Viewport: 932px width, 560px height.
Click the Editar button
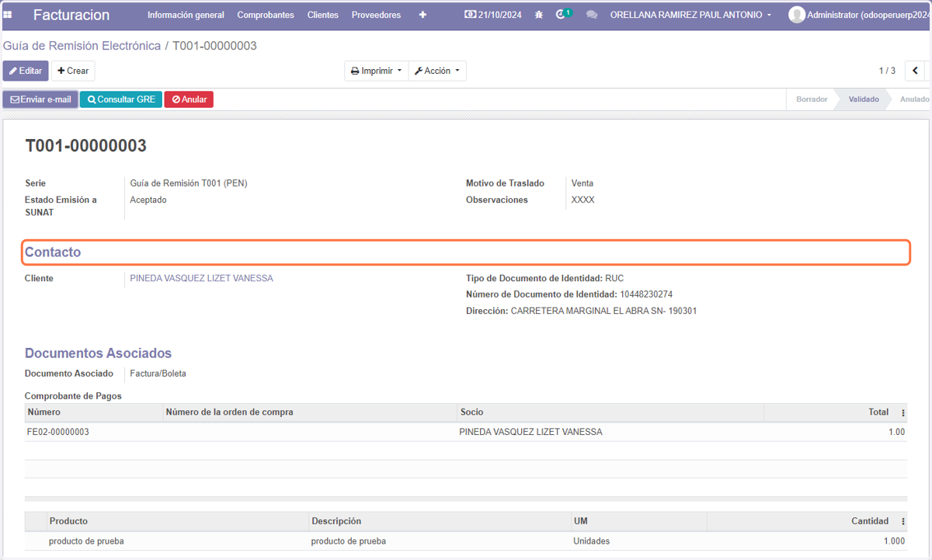pyautogui.click(x=26, y=71)
